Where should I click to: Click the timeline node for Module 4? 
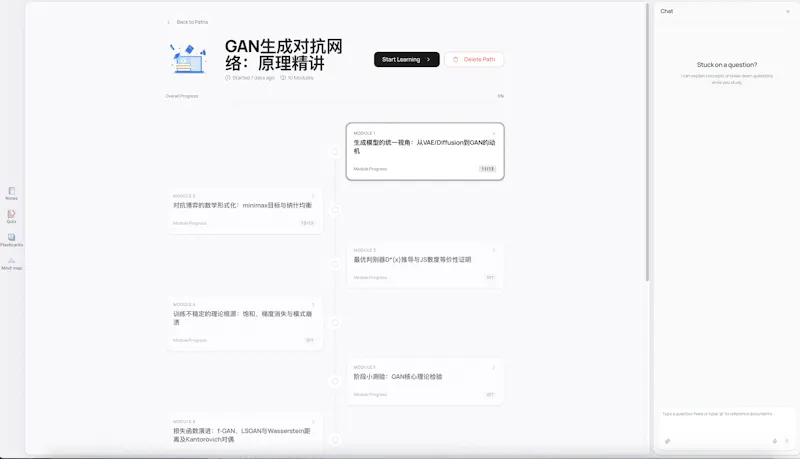point(335,322)
